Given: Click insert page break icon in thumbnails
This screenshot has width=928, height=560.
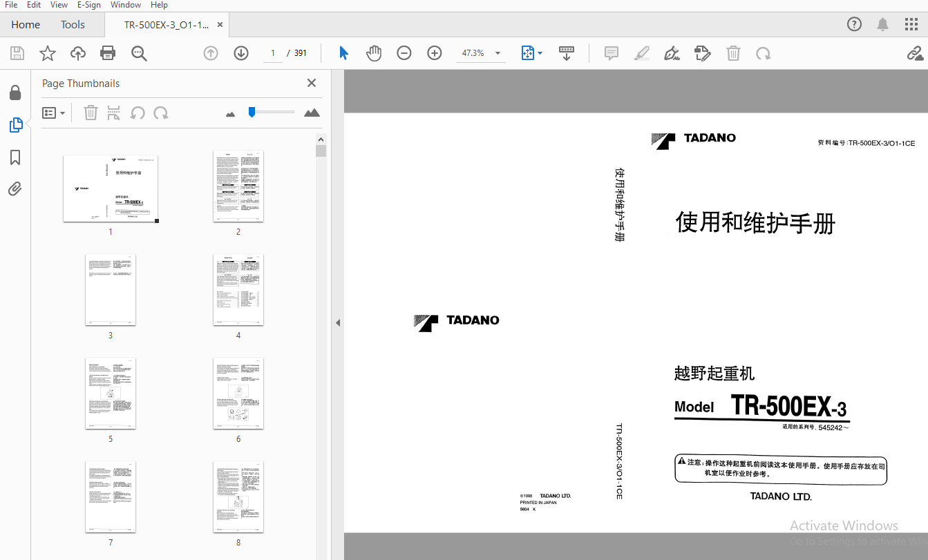Looking at the screenshot, I should [114, 113].
